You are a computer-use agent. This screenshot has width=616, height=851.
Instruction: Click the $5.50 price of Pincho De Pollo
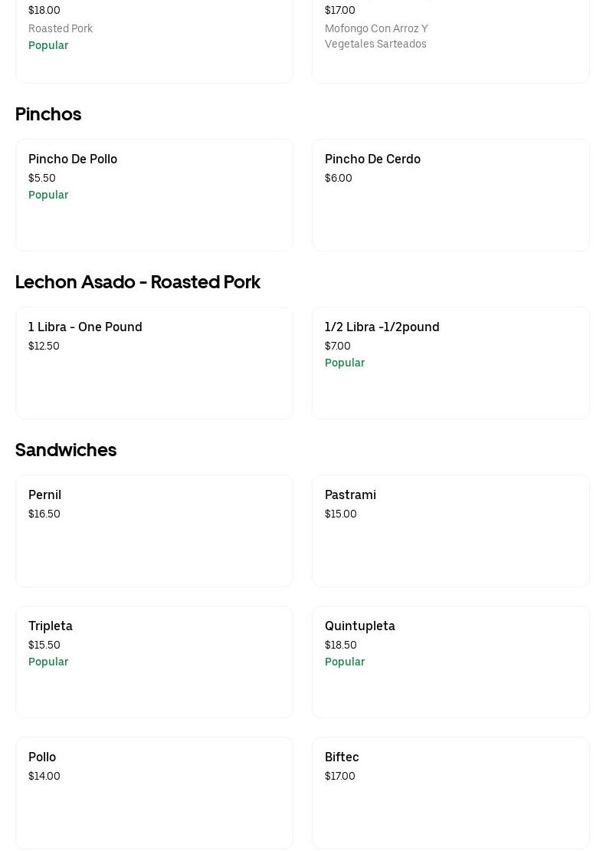pos(42,178)
